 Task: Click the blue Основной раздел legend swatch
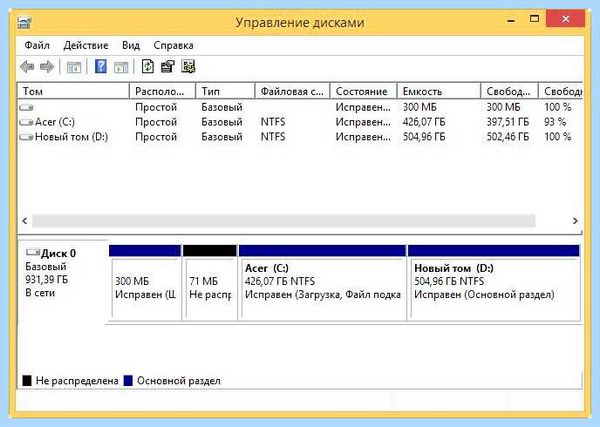click(x=128, y=381)
